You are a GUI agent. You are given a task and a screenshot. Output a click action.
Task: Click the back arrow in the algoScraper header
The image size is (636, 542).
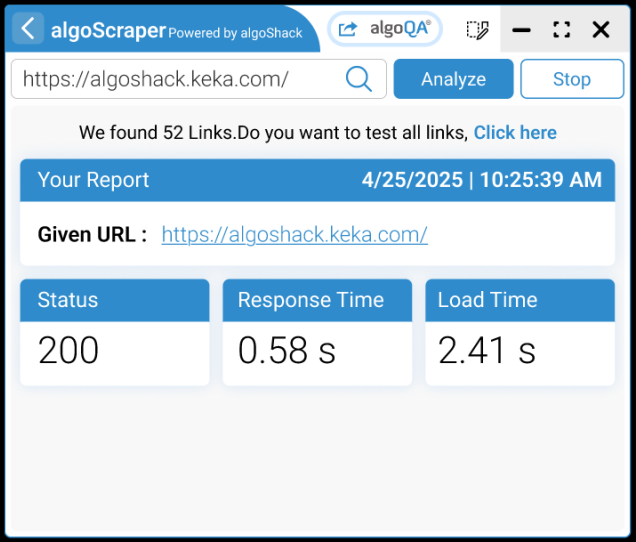(x=28, y=29)
